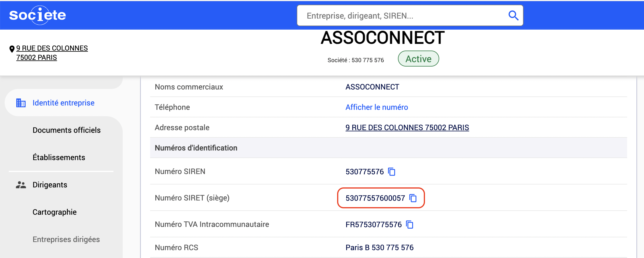Click the Noms commerciaux label

coord(189,87)
